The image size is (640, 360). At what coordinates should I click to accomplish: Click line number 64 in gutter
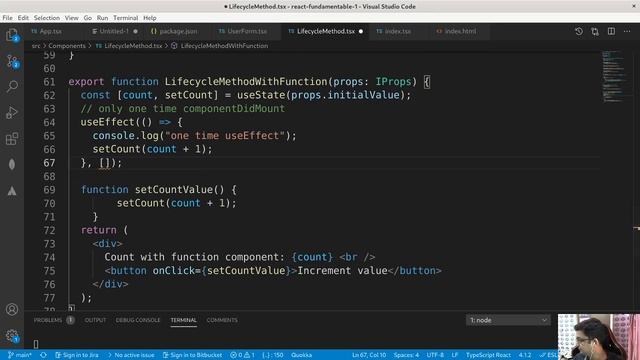click(49, 122)
